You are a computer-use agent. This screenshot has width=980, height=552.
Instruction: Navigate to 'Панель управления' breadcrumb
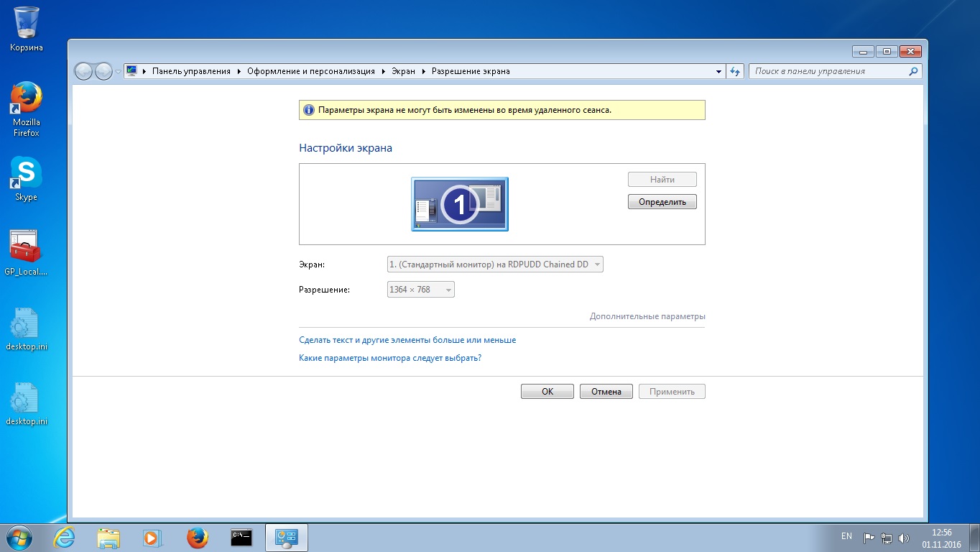[x=191, y=71]
